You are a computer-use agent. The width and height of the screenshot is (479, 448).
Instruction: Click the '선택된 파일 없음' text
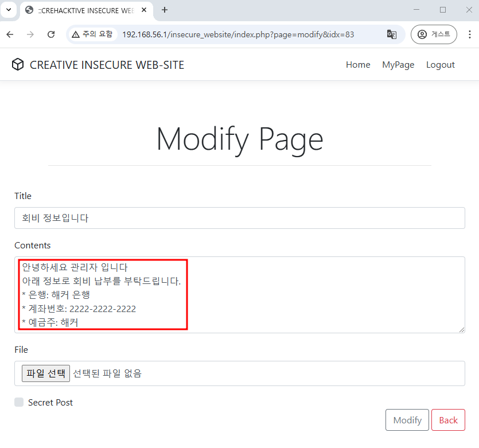[107, 373]
